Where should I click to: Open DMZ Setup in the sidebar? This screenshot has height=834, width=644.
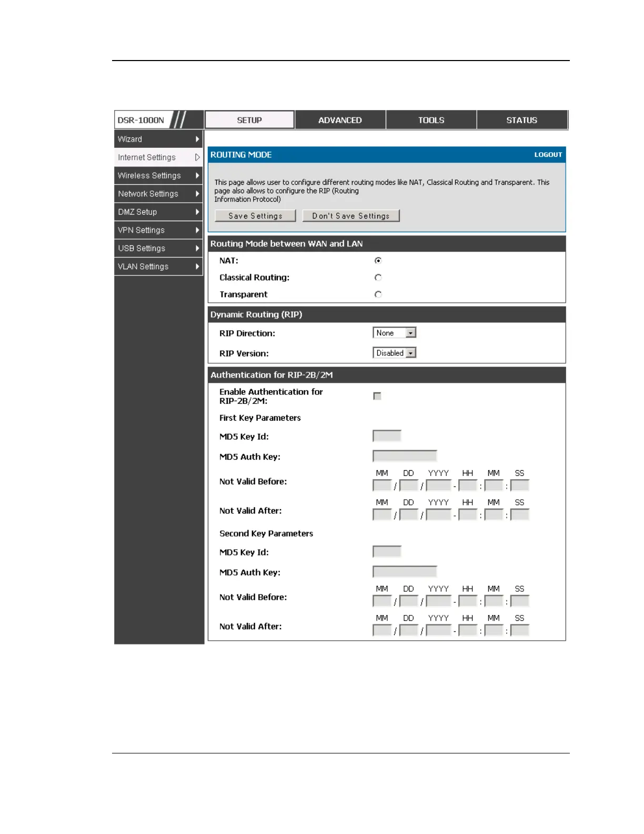coord(158,212)
